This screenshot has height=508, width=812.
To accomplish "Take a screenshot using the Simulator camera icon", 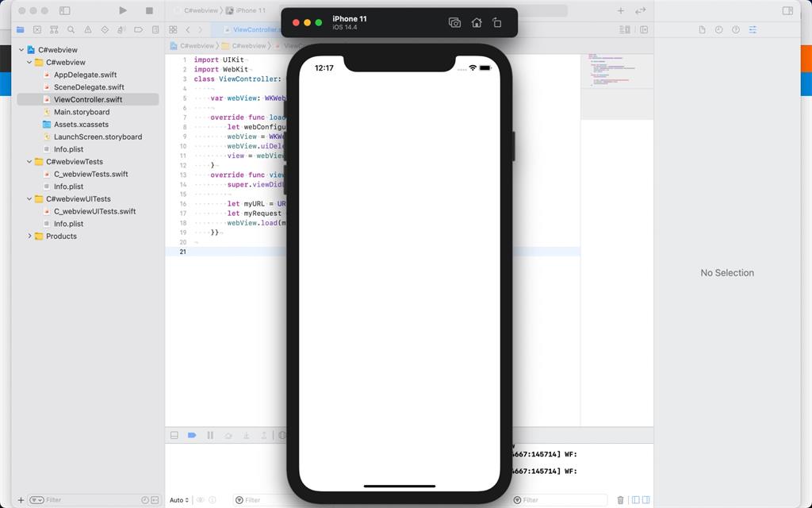I will click(454, 23).
